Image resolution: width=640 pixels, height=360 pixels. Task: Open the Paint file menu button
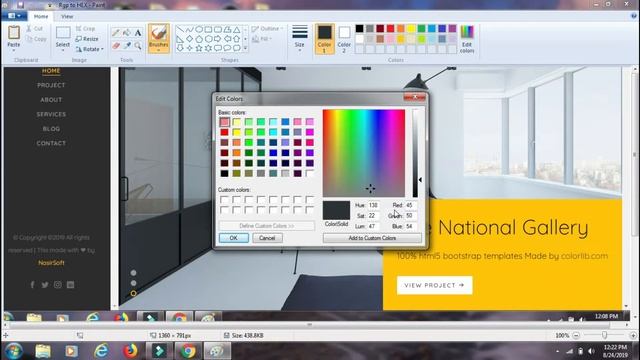(14, 16)
